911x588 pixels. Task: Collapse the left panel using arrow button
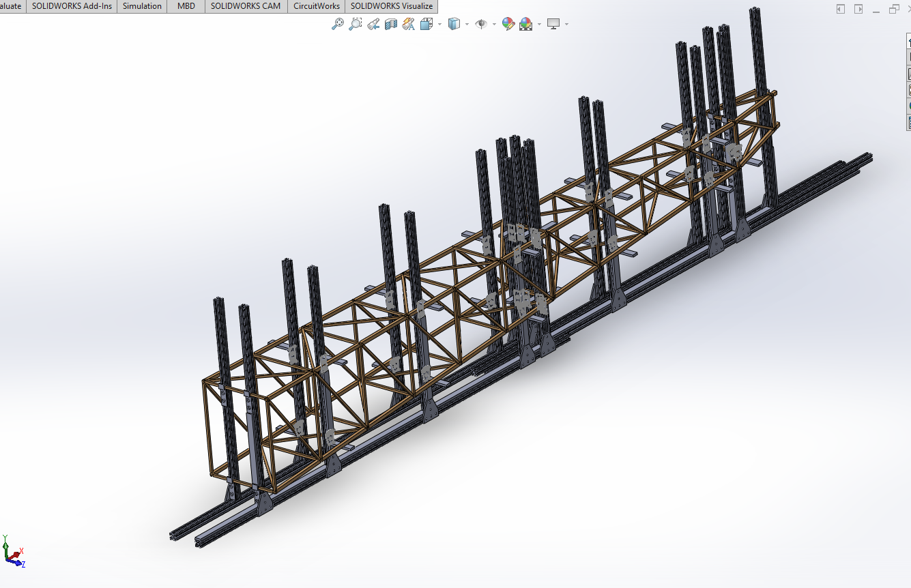pyautogui.click(x=841, y=9)
